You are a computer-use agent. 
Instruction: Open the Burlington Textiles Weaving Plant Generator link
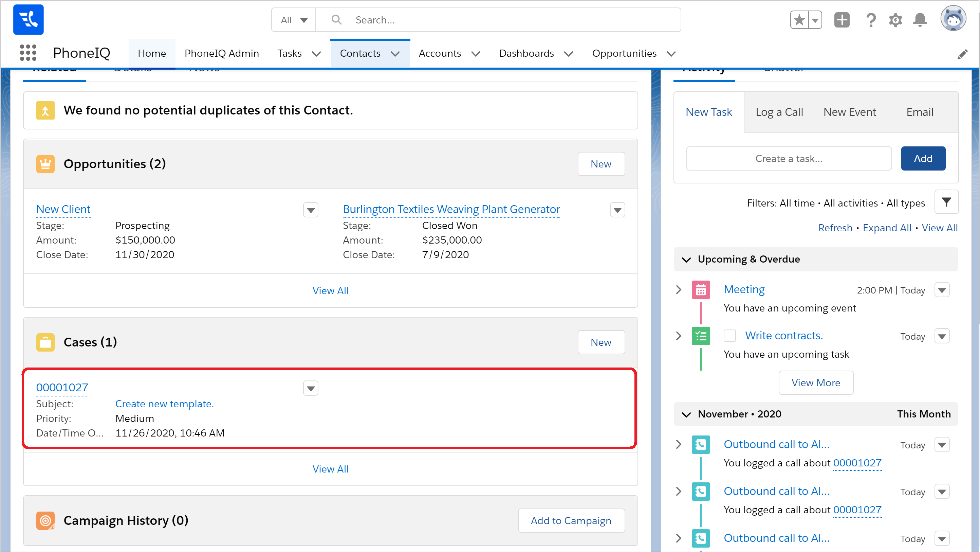451,209
